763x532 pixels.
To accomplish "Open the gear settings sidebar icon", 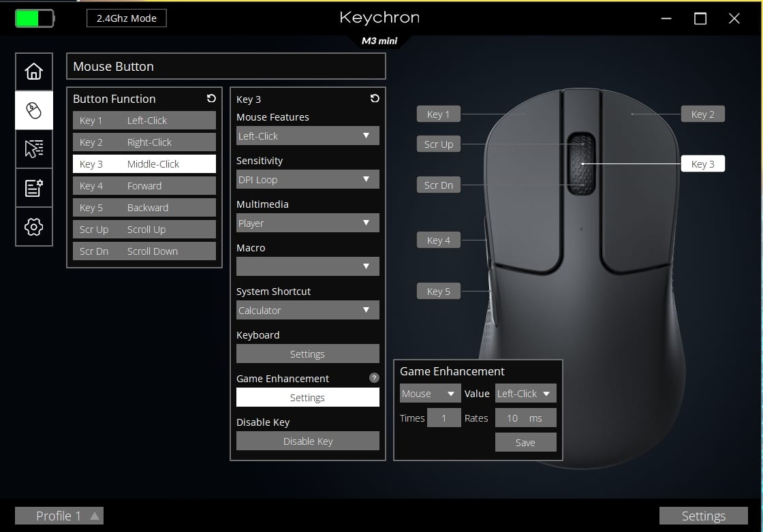I will (34, 227).
